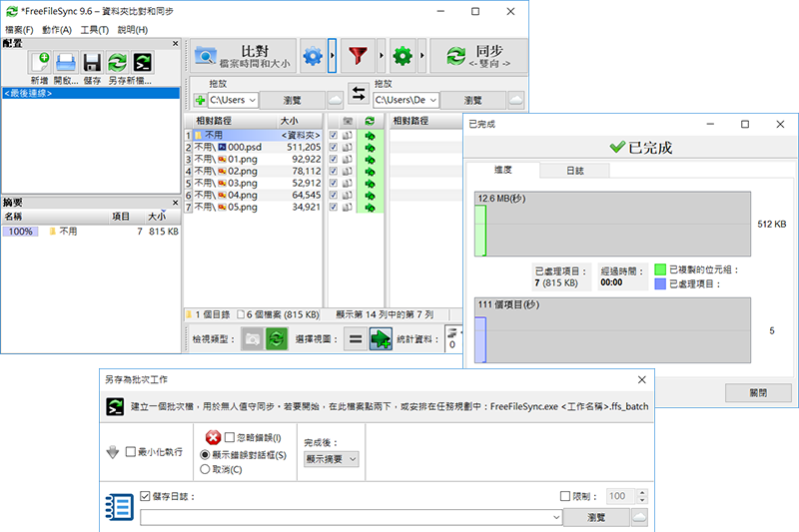Close the 配置 panel
799x532 pixels.
176,44
